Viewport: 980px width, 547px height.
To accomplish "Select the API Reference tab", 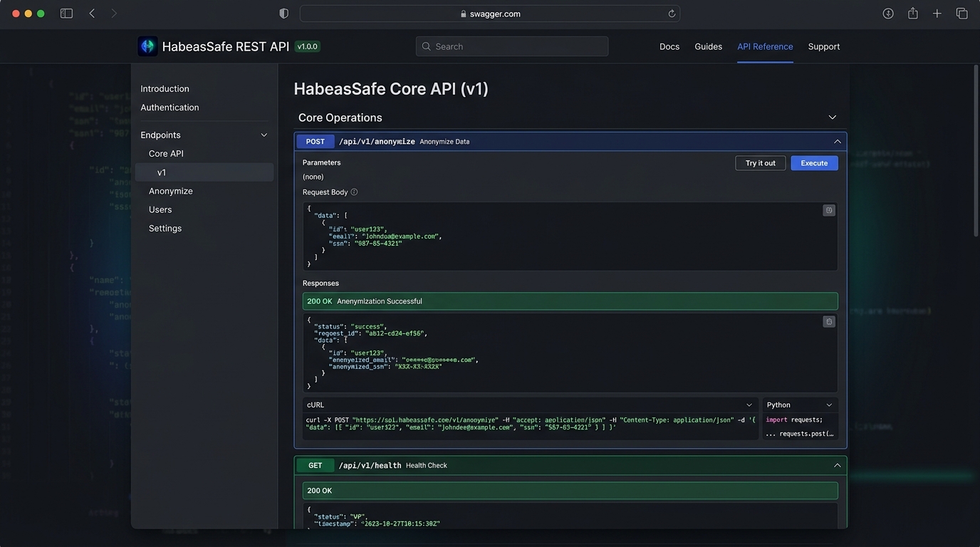I will click(x=765, y=46).
